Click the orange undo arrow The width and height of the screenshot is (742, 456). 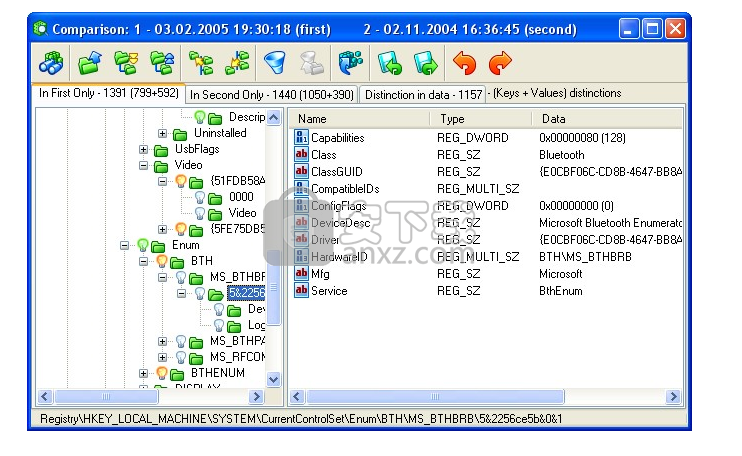(465, 64)
